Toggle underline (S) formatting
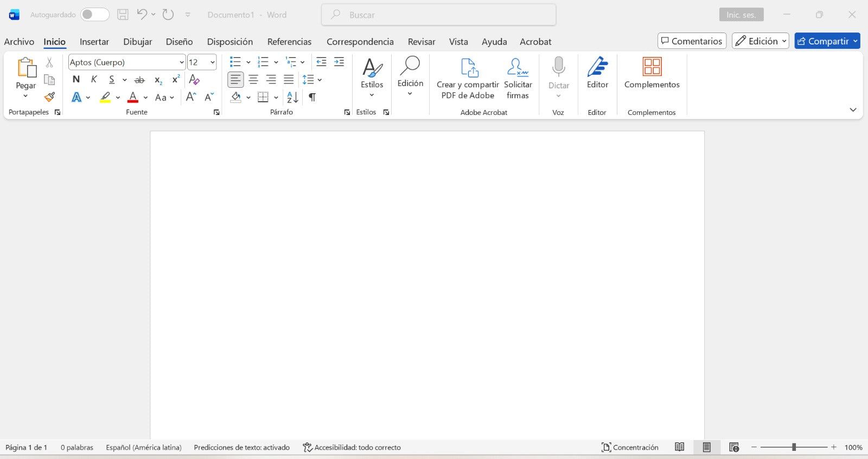The width and height of the screenshot is (868, 459). coord(112,80)
